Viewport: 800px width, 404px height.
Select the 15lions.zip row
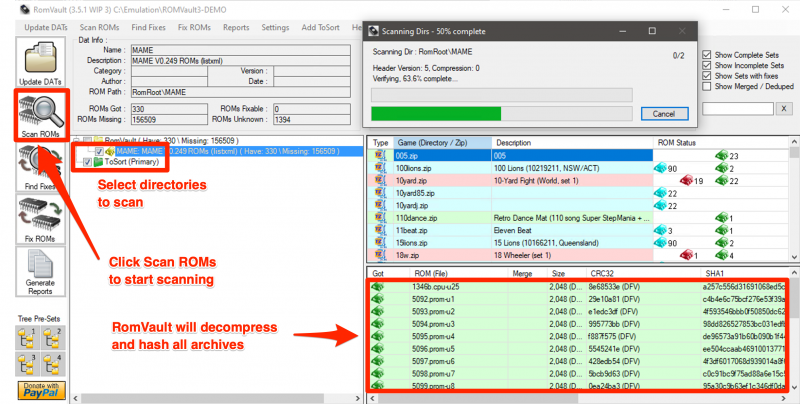[578, 243]
